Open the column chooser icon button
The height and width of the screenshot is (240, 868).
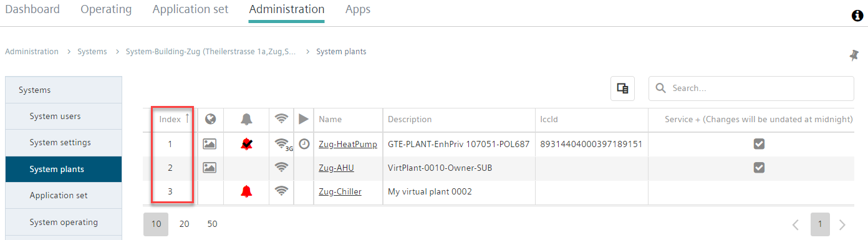coord(622,89)
